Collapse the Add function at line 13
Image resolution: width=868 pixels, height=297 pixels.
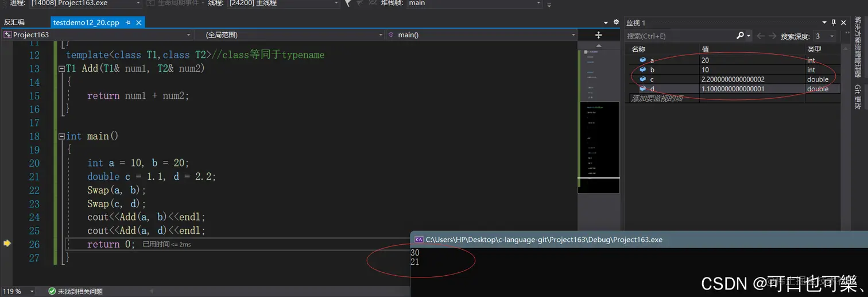(61, 69)
